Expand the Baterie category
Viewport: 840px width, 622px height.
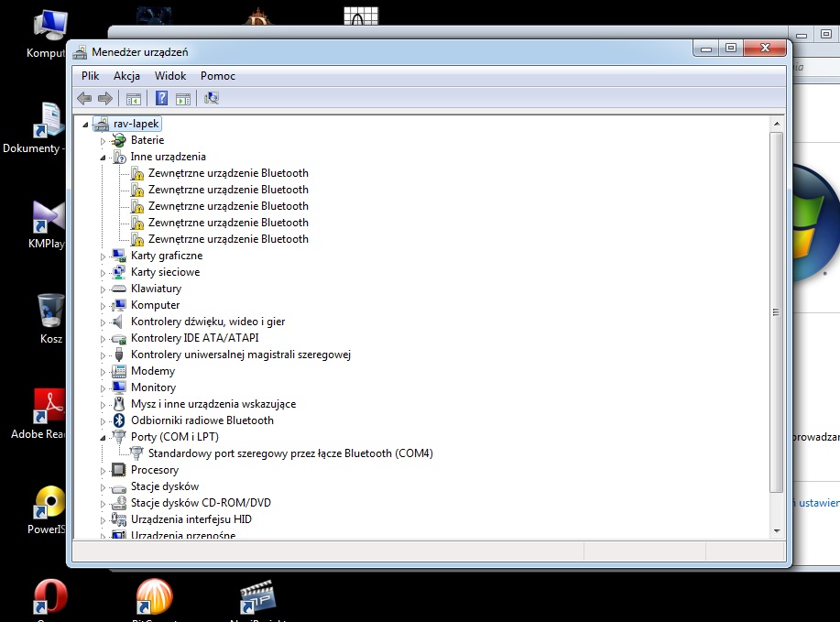click(103, 141)
